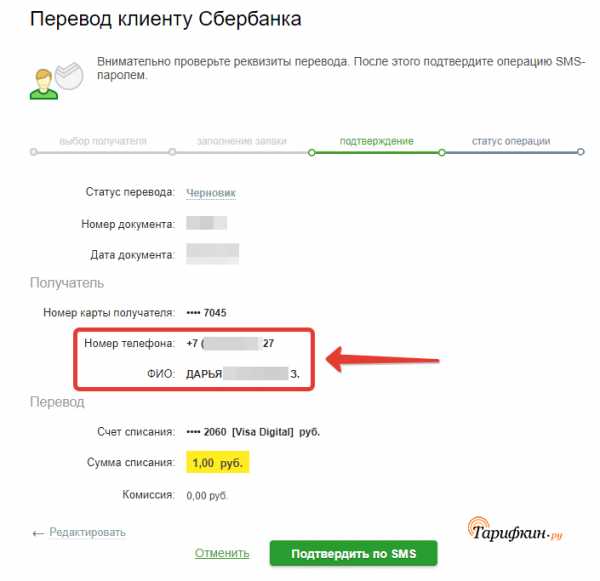Screen dimensions: 600x581
Task: Click the first progress line circle marker
Action: (x=34, y=152)
